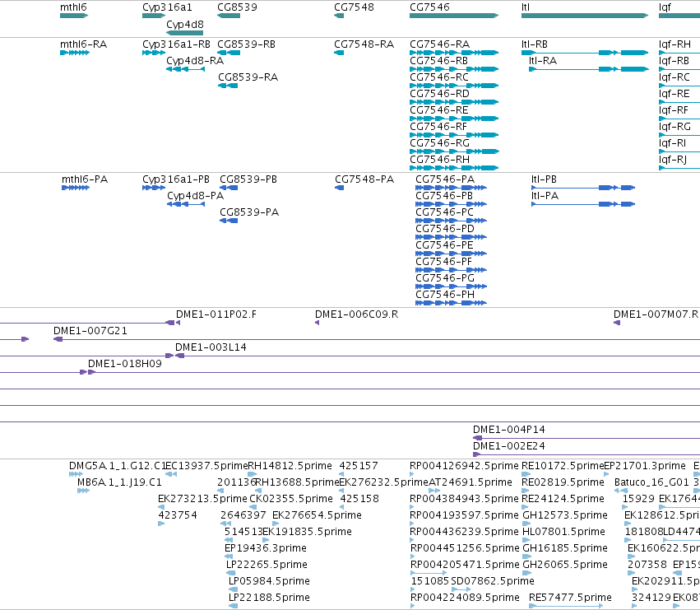Click BAC end DME1-011P02.F
The image size is (700, 610).
pos(216,314)
